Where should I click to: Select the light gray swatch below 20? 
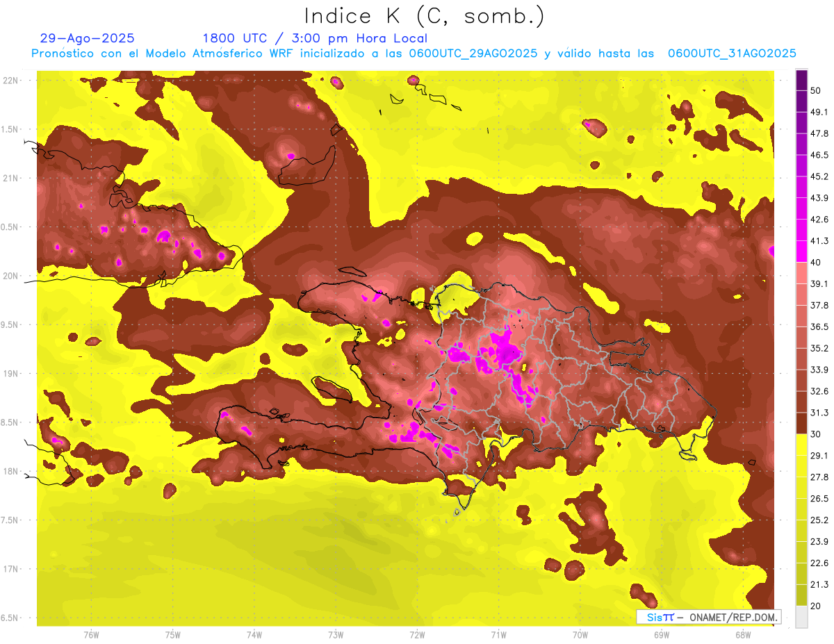coord(801,617)
